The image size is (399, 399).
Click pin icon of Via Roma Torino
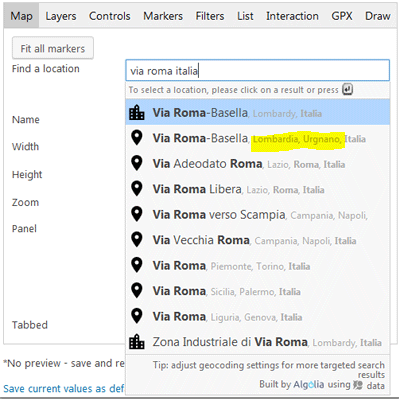point(137,265)
